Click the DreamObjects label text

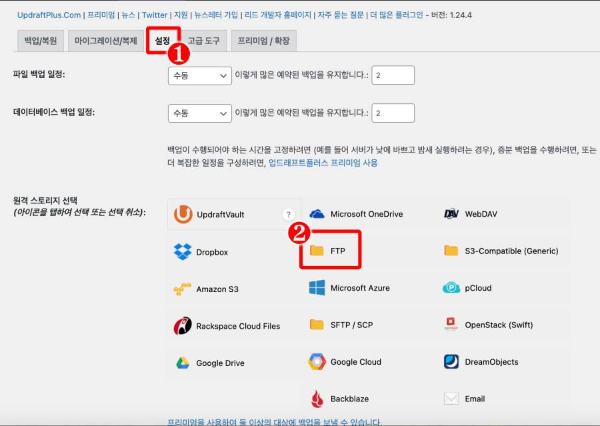click(x=491, y=362)
